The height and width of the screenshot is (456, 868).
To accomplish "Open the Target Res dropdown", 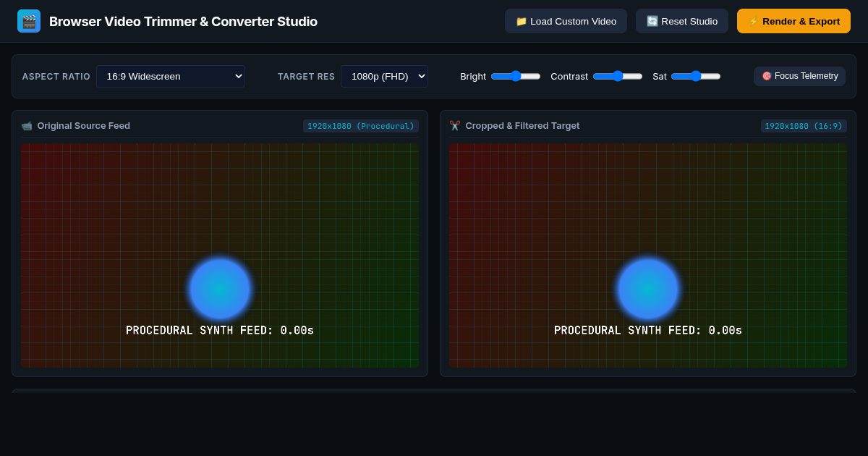I will [384, 76].
